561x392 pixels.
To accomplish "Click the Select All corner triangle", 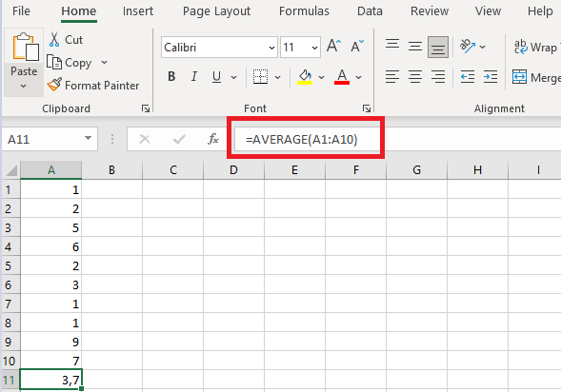I will tap(11, 170).
